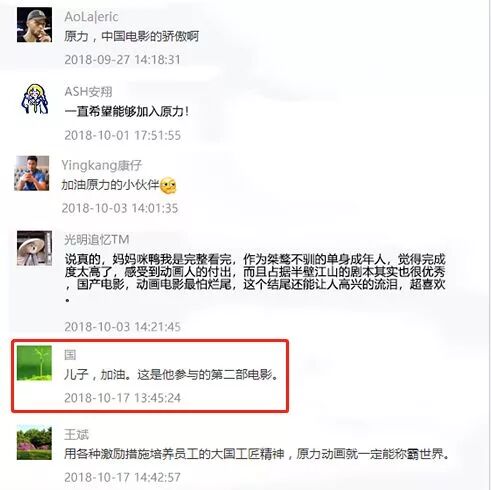Click the smirking emoji in Yingkang's comment

[x=168, y=186]
